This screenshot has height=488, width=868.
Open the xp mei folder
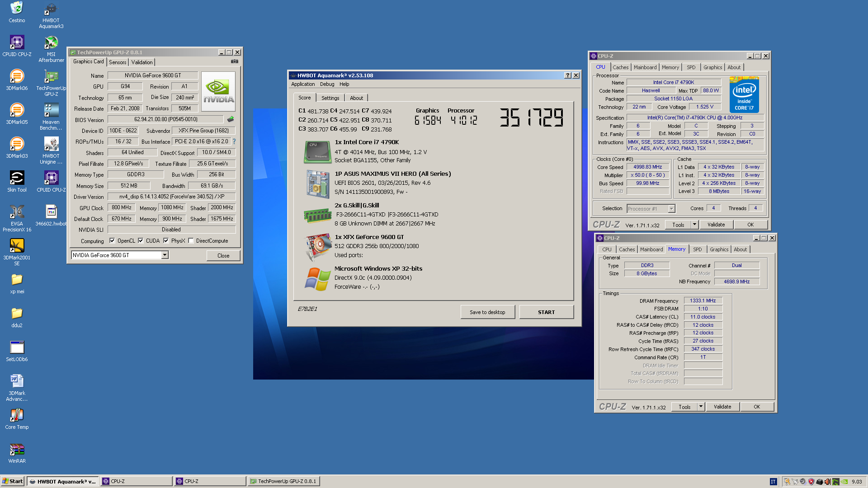[17, 283]
